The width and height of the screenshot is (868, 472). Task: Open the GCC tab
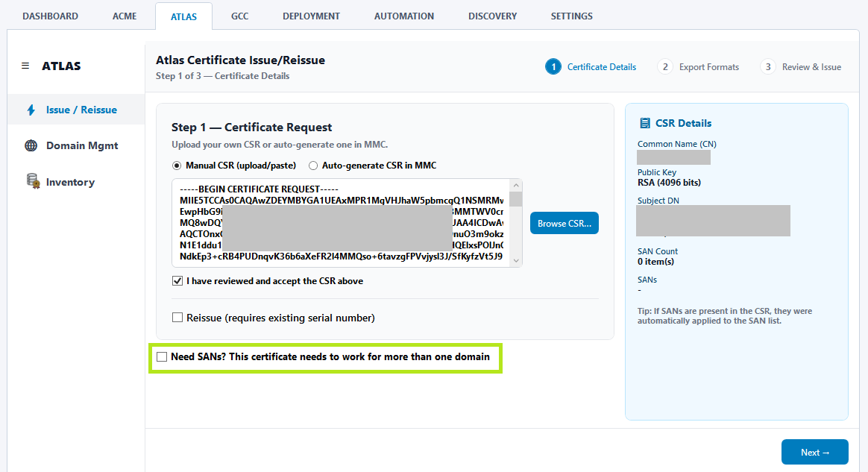(x=239, y=16)
